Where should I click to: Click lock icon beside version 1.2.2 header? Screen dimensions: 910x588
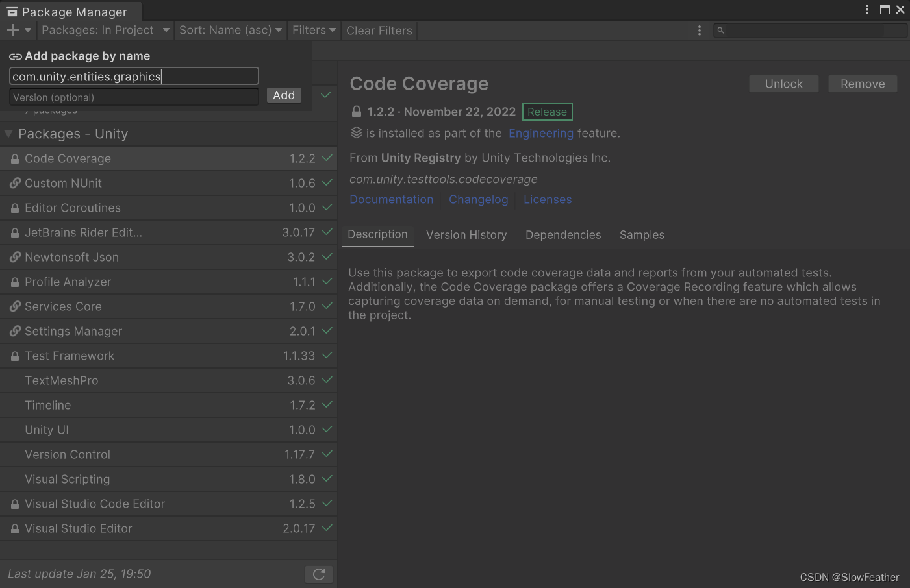coord(357,111)
